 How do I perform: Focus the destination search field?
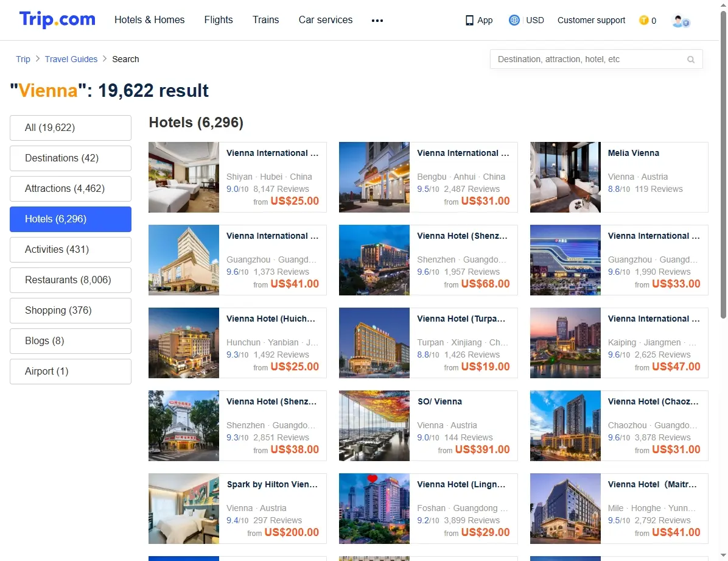pos(596,59)
